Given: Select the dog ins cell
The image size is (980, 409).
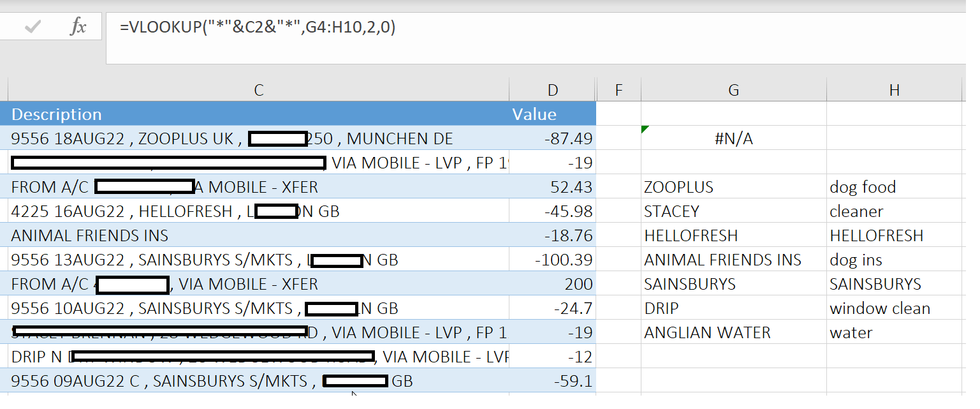Looking at the screenshot, I should tap(894, 260).
